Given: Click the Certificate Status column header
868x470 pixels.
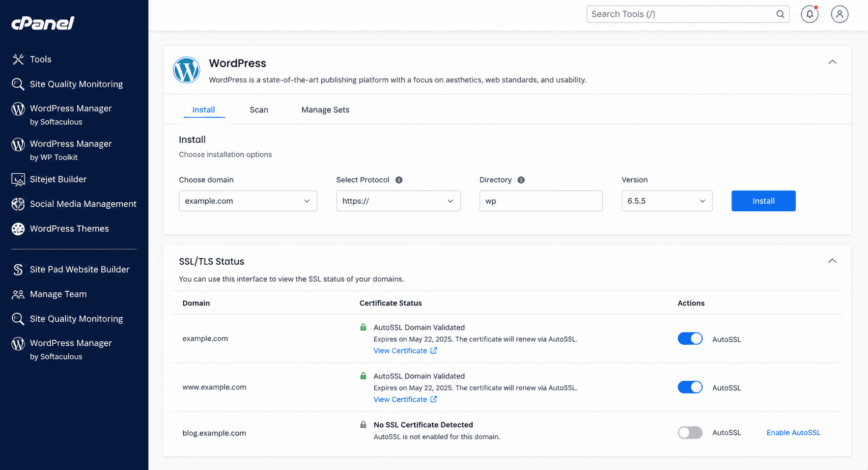Looking at the screenshot, I should [x=390, y=303].
